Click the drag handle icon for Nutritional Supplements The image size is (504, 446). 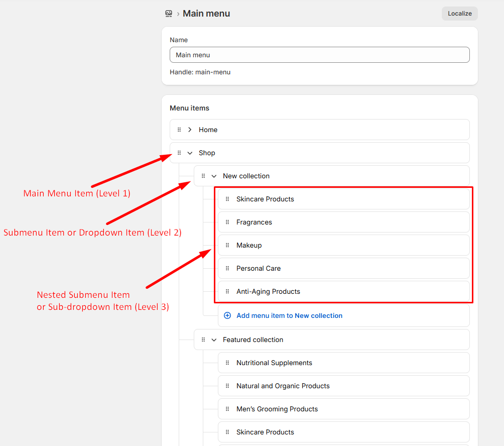(227, 363)
